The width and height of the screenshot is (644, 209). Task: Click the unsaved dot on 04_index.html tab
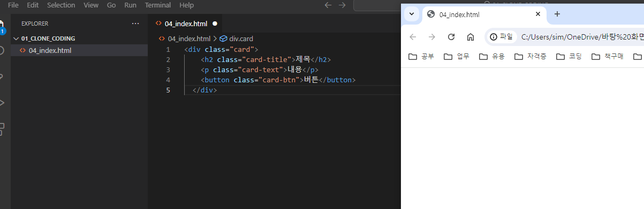click(x=215, y=24)
